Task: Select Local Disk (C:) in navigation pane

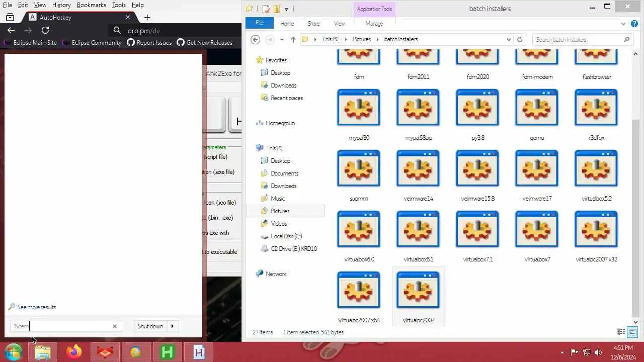Action: (286, 236)
